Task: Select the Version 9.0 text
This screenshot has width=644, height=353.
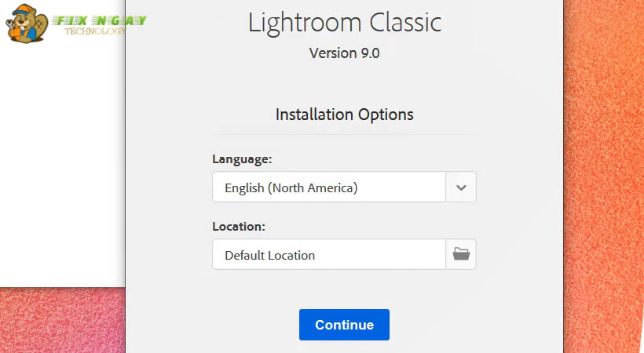Action: point(344,54)
